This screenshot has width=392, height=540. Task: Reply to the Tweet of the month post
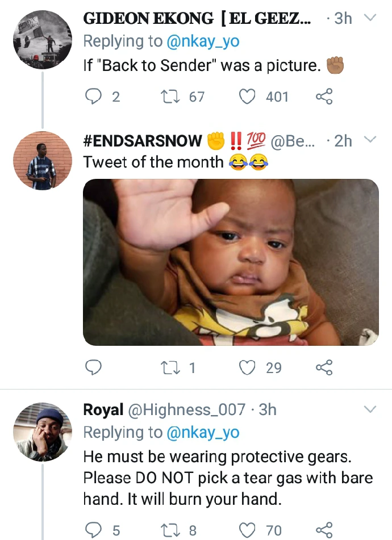pyautogui.click(x=93, y=368)
